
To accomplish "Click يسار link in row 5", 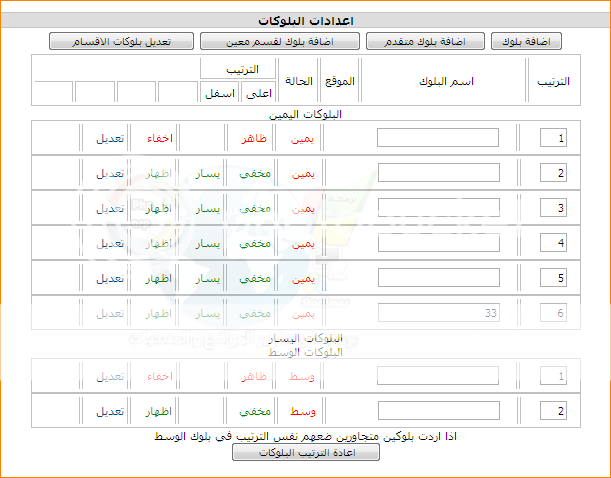I will (x=208, y=280).
